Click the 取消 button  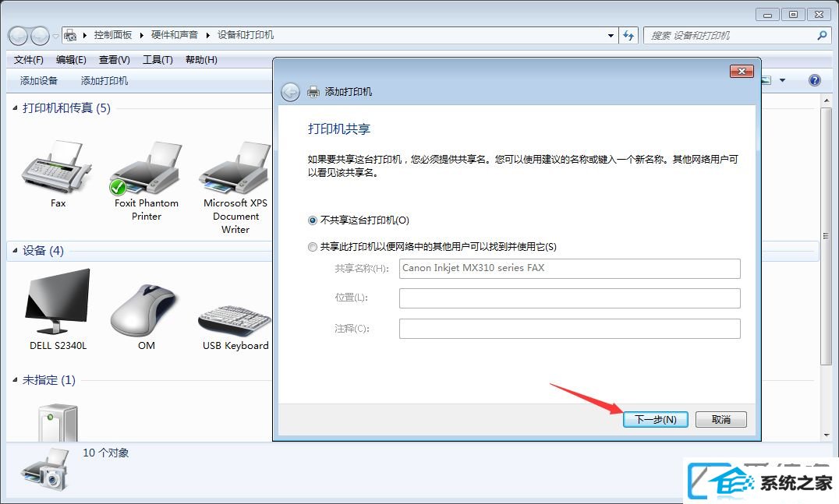coord(720,420)
